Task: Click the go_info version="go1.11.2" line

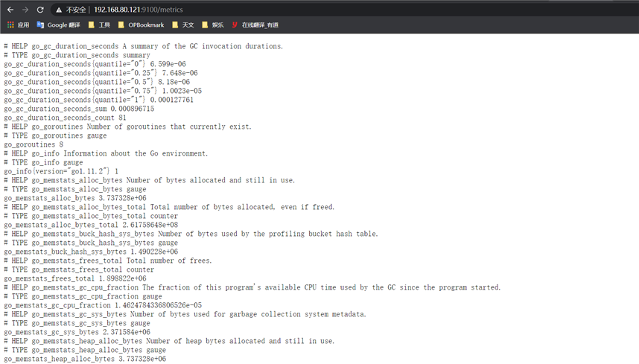Action: click(61, 172)
